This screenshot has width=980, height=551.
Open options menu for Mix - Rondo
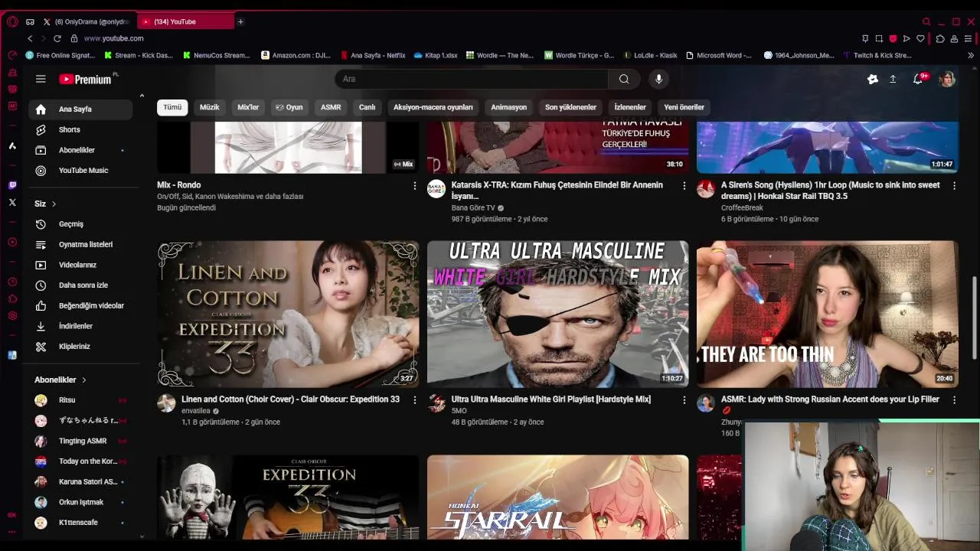pyautogui.click(x=415, y=186)
